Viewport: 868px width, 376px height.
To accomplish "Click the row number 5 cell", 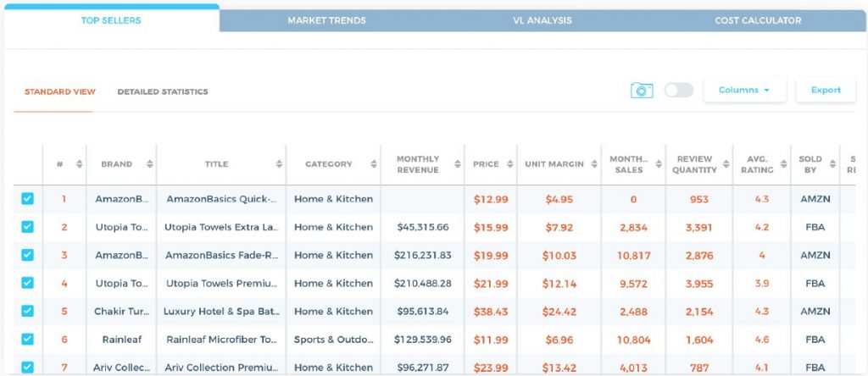I will click(64, 312).
